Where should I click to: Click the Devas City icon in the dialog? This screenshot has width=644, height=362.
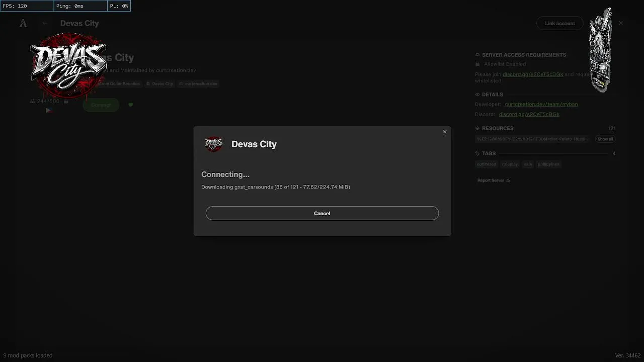click(x=214, y=144)
